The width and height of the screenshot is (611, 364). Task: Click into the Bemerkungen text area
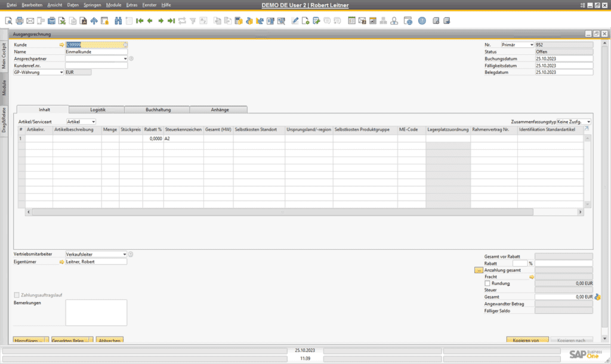point(96,313)
